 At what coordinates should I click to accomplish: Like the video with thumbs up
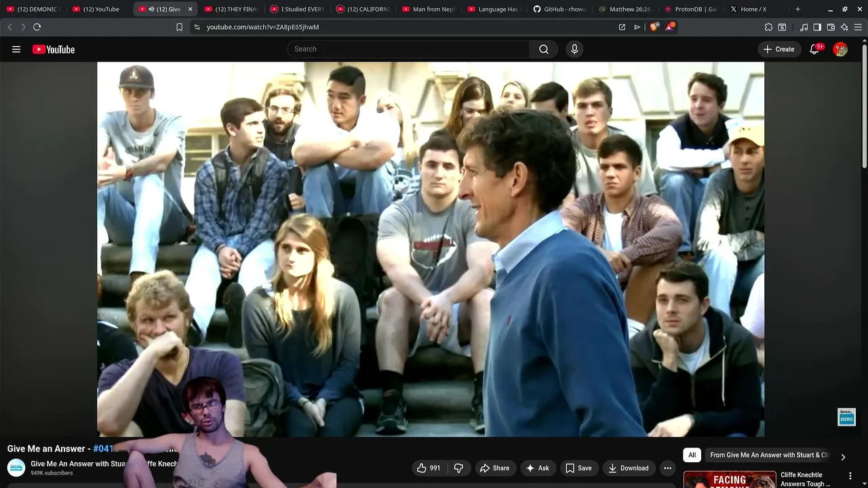[429, 468]
